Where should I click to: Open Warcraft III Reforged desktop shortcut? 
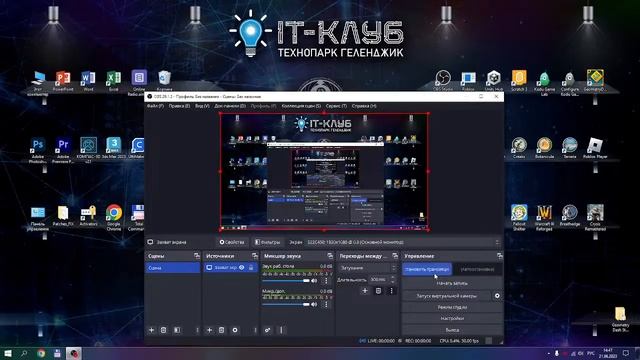(x=544, y=218)
